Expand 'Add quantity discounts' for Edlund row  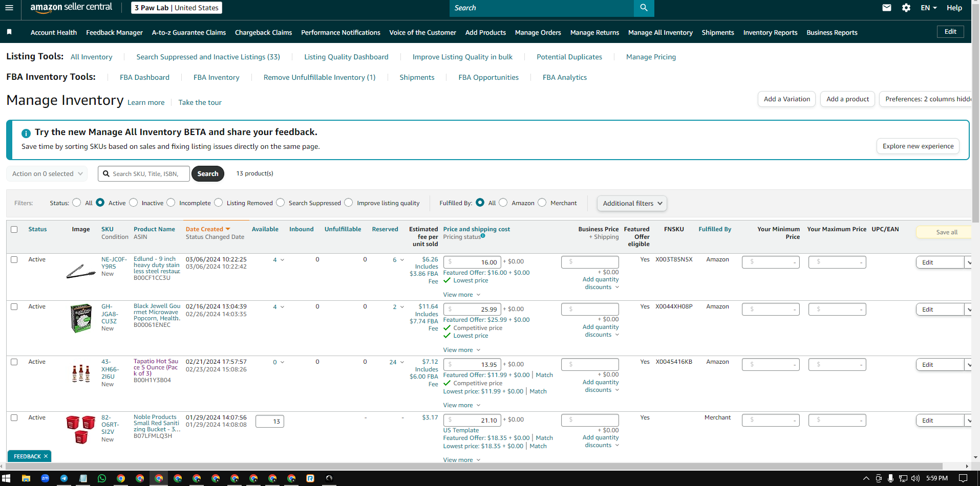601,283
